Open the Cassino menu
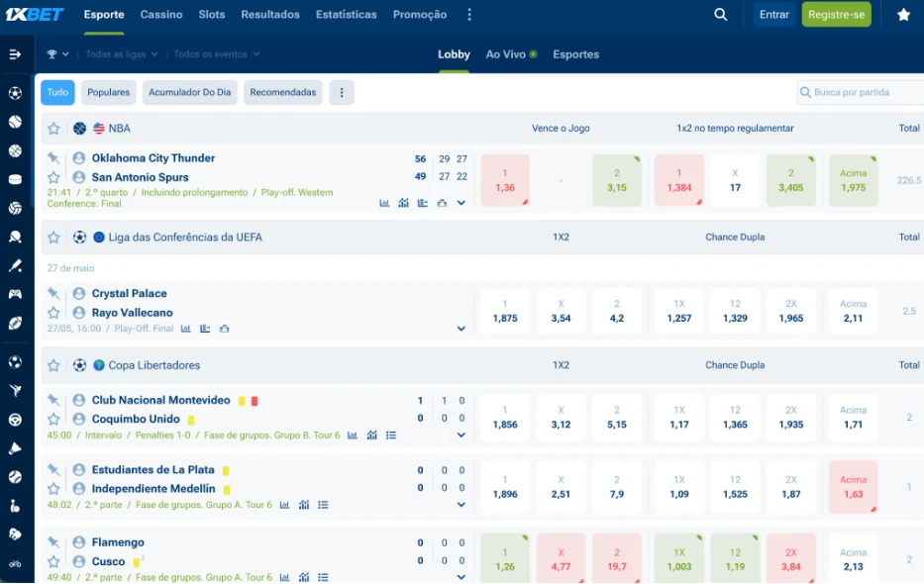Image resolution: width=924 pixels, height=584 pixels. click(x=161, y=15)
